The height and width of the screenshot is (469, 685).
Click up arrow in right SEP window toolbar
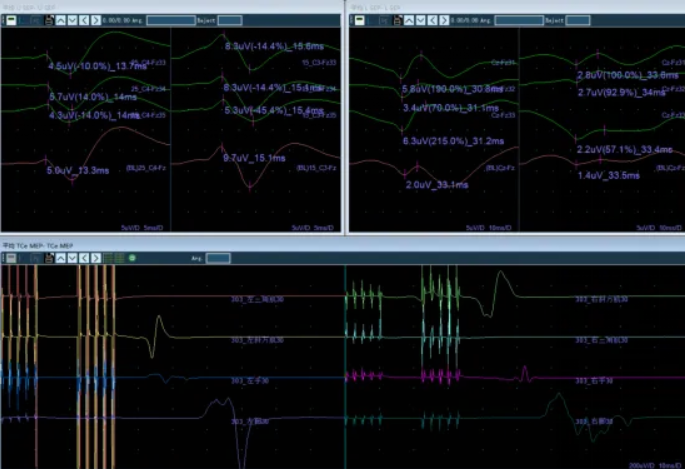[409, 20]
